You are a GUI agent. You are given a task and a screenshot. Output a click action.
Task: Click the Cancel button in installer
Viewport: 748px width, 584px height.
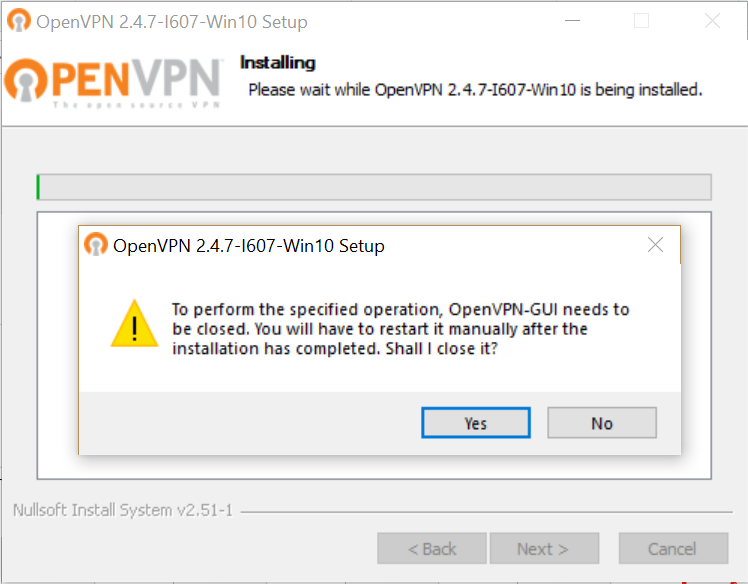coord(673,548)
